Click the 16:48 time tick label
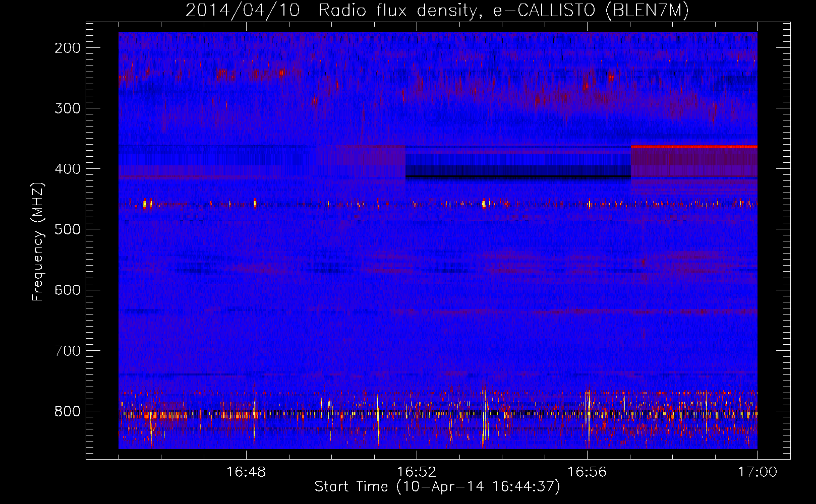 [x=246, y=472]
